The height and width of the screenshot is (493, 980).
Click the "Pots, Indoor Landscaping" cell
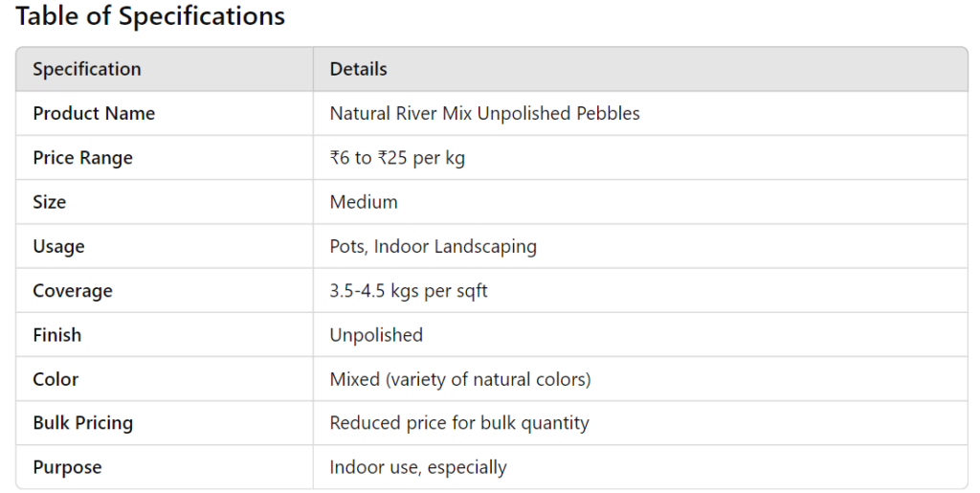pyautogui.click(x=433, y=246)
